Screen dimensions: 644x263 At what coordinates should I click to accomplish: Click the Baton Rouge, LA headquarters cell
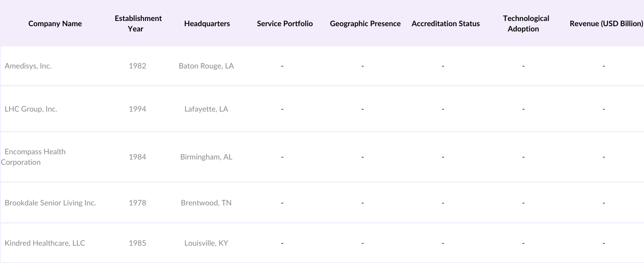pos(206,66)
